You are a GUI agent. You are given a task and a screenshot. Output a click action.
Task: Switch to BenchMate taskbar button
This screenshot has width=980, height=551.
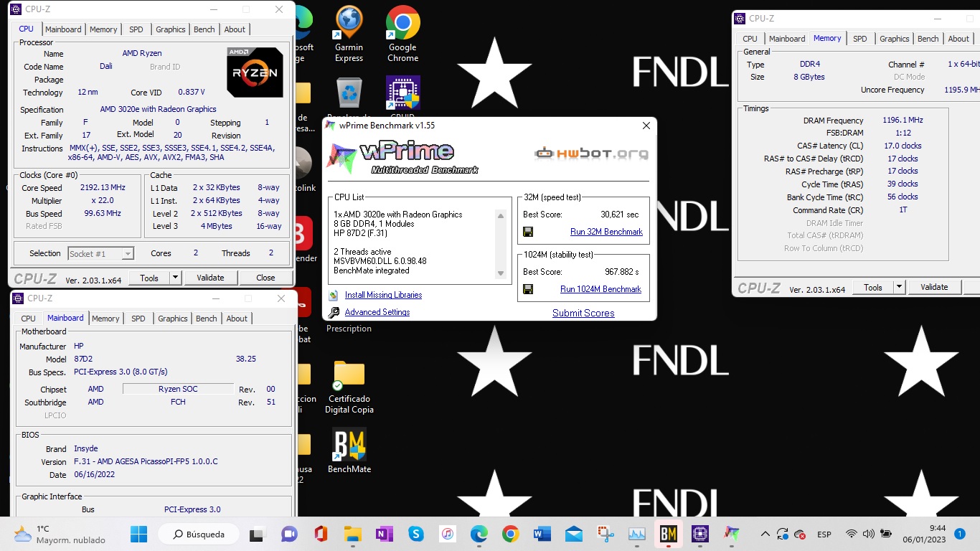tap(668, 534)
